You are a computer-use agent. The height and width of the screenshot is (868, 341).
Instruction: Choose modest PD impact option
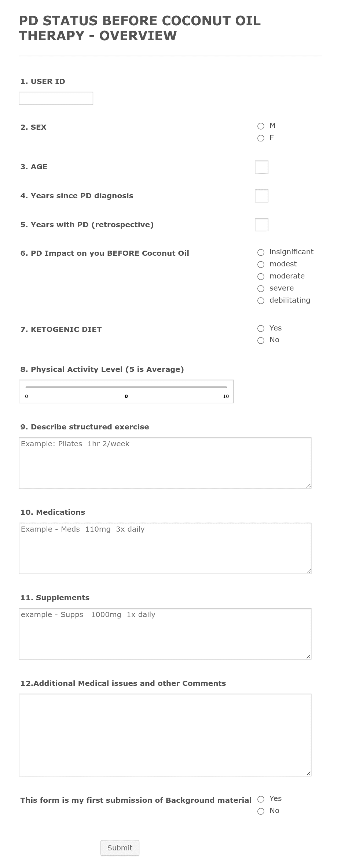261,265
